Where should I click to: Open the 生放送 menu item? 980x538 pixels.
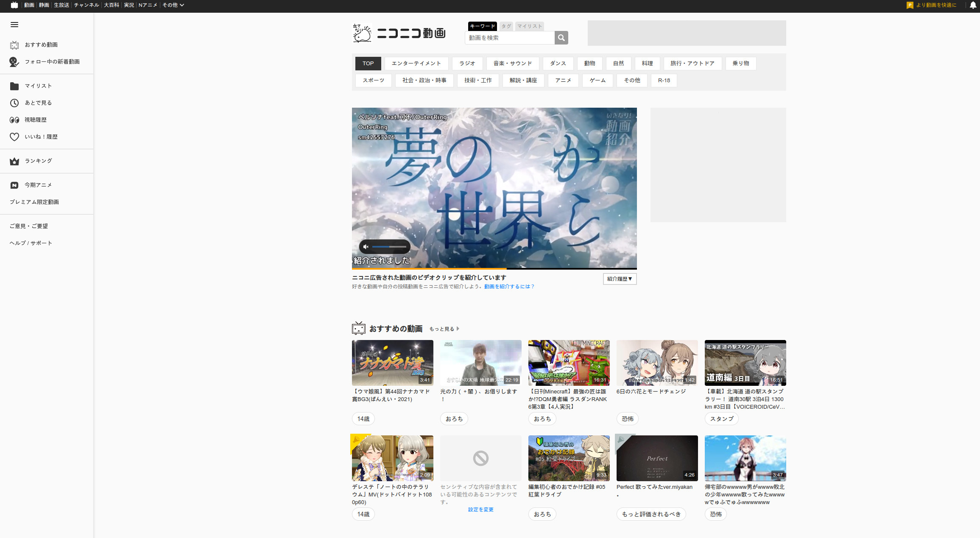coord(61,5)
